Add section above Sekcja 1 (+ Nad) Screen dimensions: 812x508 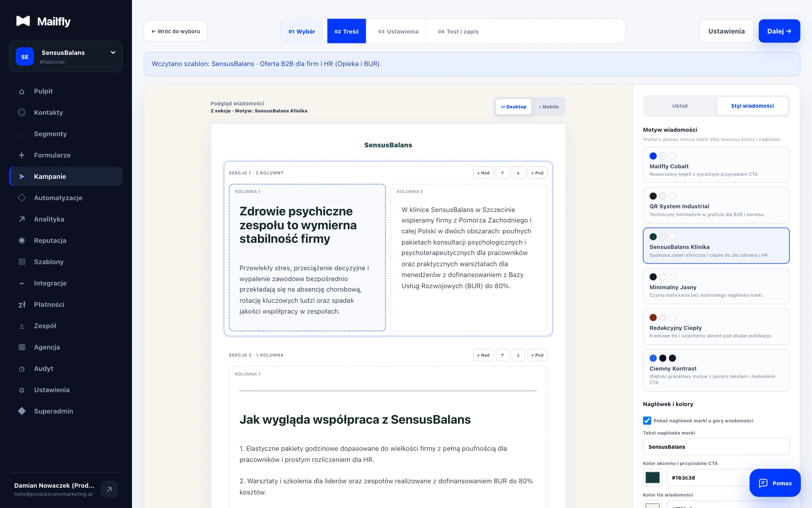click(x=483, y=173)
